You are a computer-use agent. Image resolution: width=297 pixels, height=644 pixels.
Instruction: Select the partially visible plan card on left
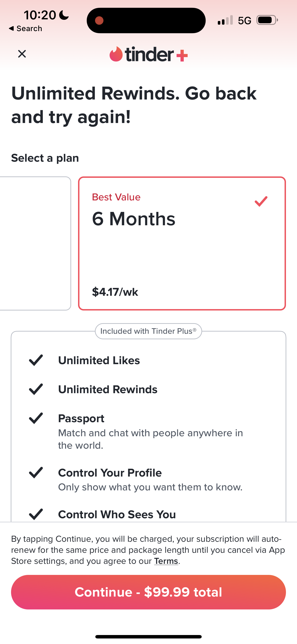tap(35, 243)
